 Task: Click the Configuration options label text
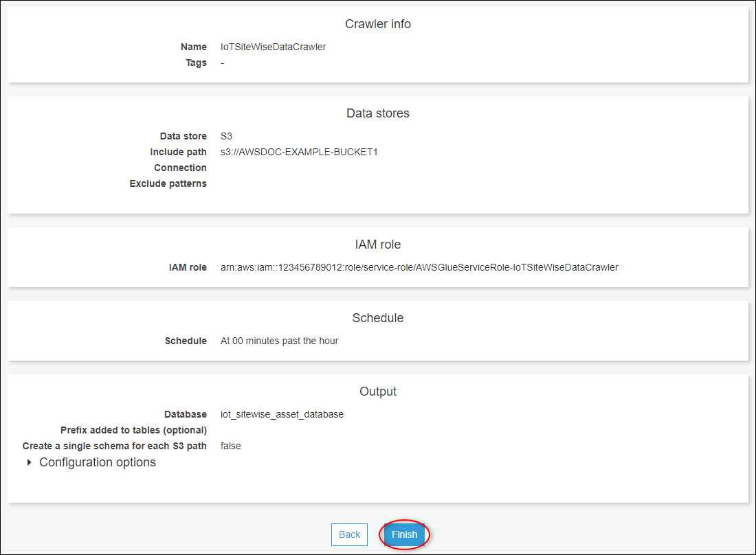pyautogui.click(x=98, y=462)
